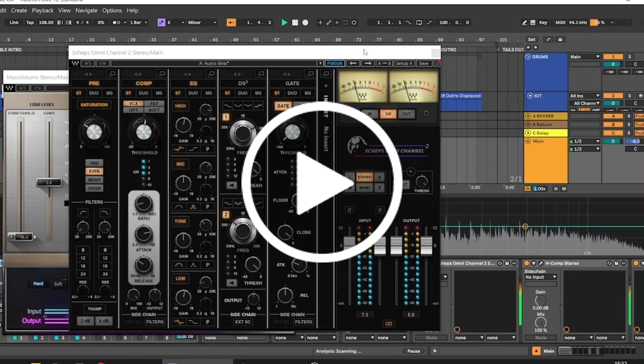Screen dimensions: 644x364
Task: Click the Tap tempo button
Action: coord(30,22)
